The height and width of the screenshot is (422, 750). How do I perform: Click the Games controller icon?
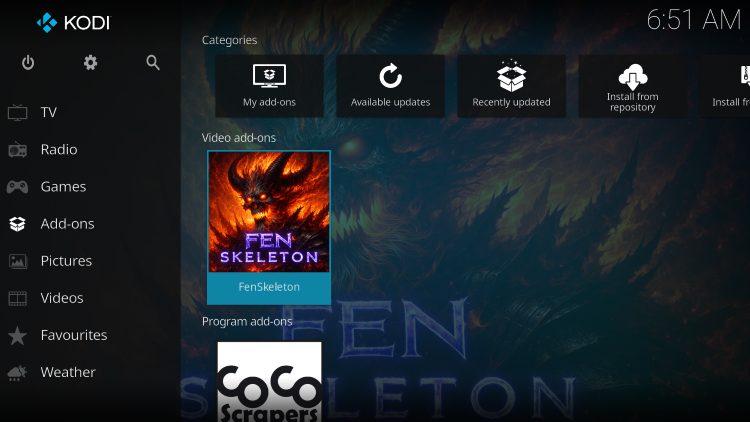17,187
